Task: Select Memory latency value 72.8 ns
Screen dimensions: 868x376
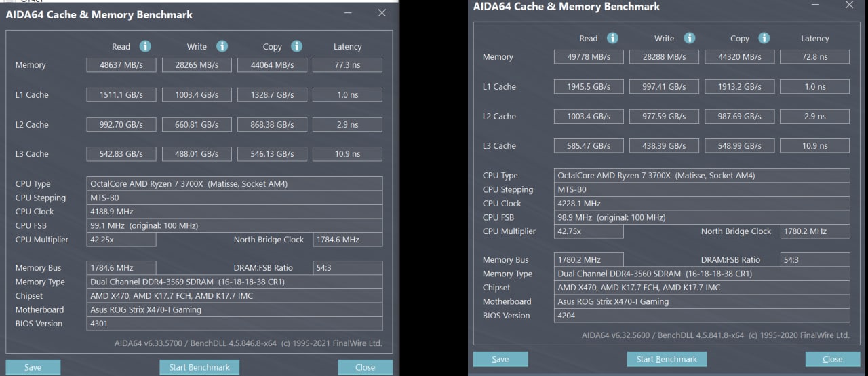Action: click(x=814, y=57)
